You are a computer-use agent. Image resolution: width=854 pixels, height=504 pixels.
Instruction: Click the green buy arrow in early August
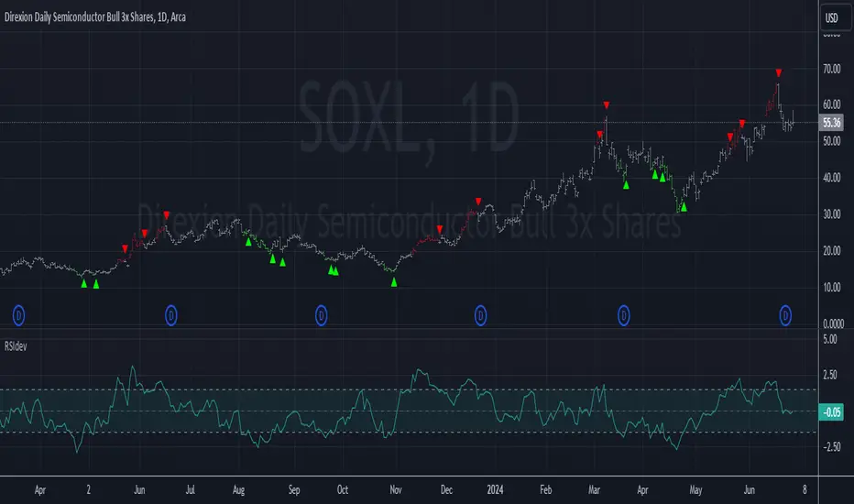[248, 242]
